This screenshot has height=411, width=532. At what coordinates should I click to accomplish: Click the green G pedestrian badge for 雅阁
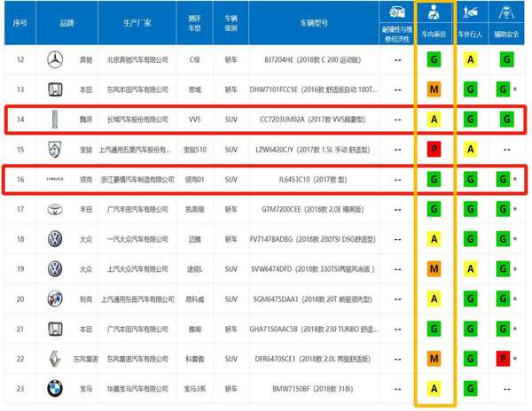(470, 329)
